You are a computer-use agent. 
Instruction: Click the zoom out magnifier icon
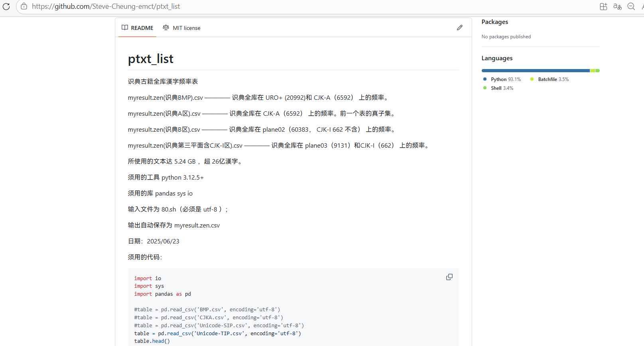click(x=631, y=6)
